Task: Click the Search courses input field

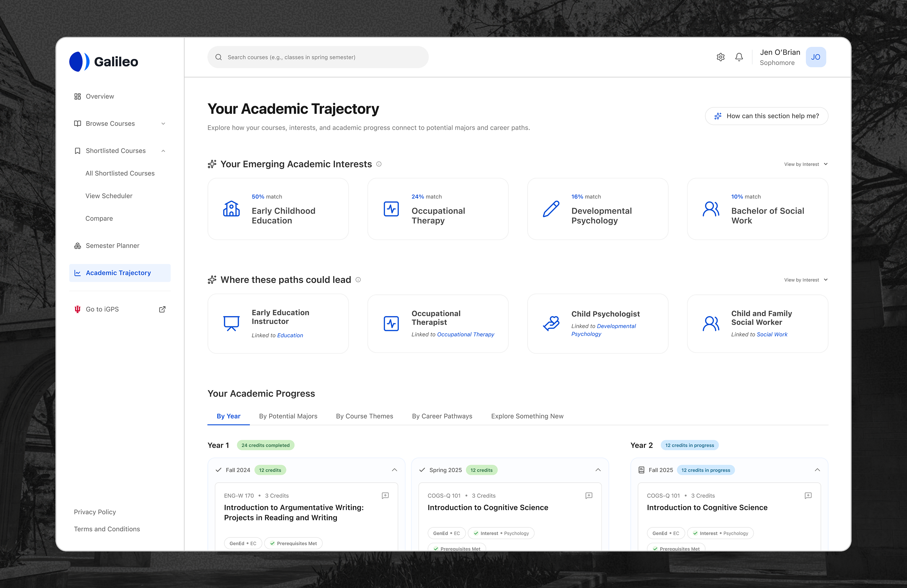Action: (318, 57)
